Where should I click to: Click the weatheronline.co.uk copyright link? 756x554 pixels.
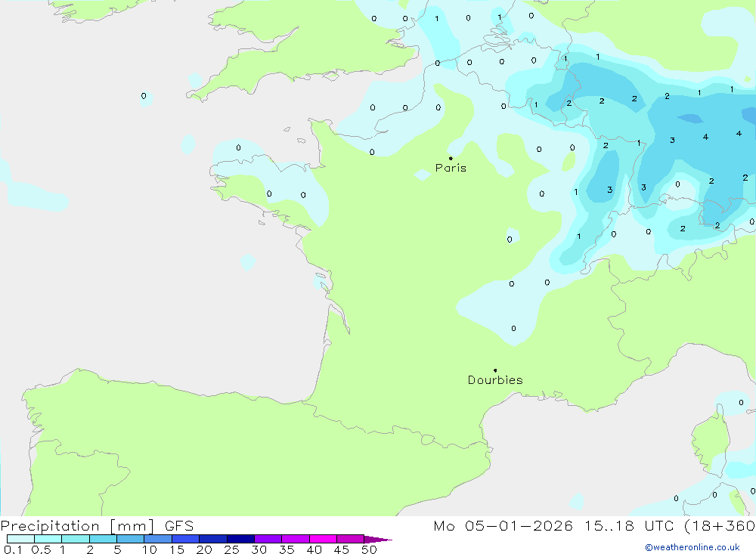(692, 547)
